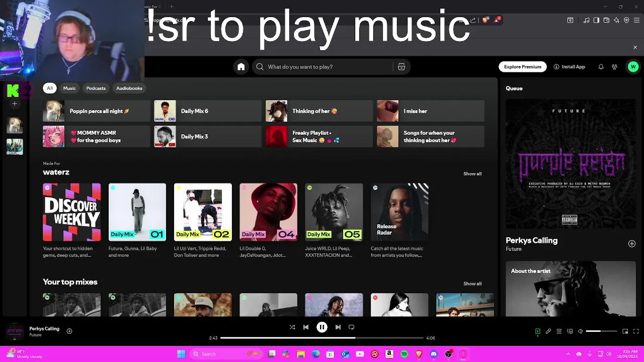Pause the current song
Screen dimensions: 644x362
pyautogui.click(x=322, y=327)
